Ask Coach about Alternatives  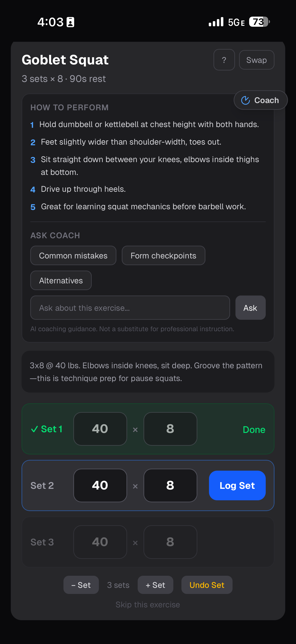[x=61, y=280]
